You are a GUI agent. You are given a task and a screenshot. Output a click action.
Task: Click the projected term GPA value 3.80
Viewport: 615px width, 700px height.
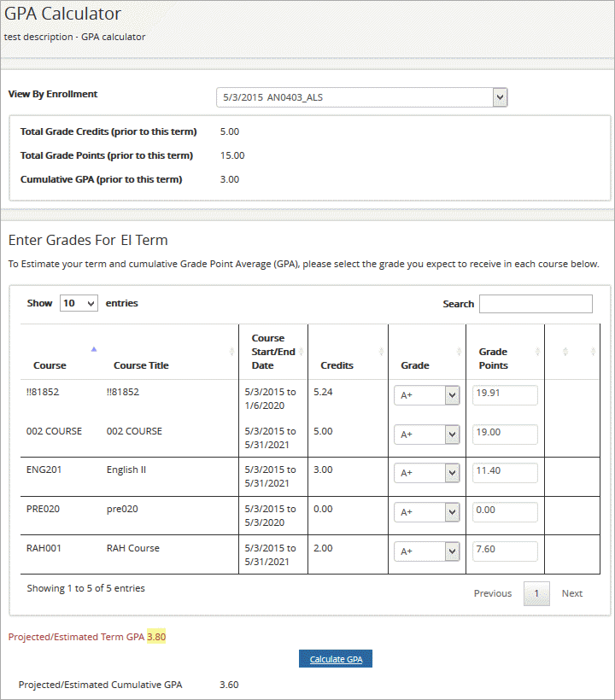click(x=156, y=637)
